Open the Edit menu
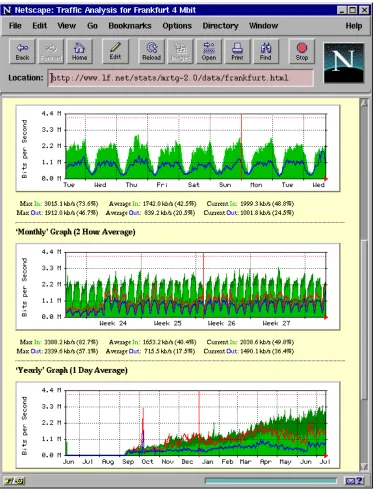374x494 pixels. [x=40, y=26]
